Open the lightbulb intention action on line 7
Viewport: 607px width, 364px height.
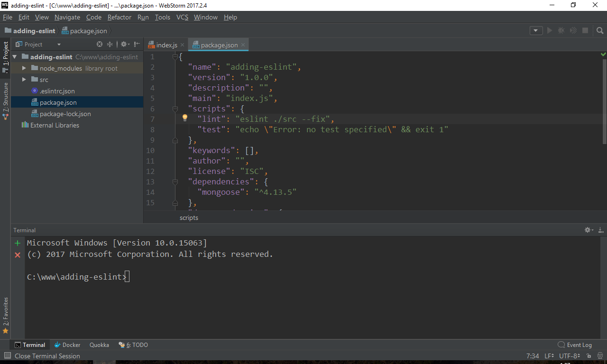tap(184, 118)
